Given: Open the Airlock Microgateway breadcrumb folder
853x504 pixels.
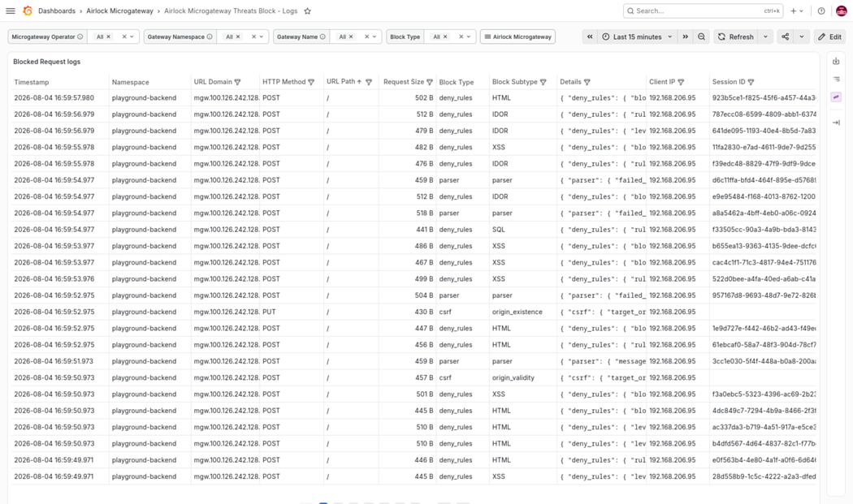Looking at the screenshot, I should click(x=119, y=11).
